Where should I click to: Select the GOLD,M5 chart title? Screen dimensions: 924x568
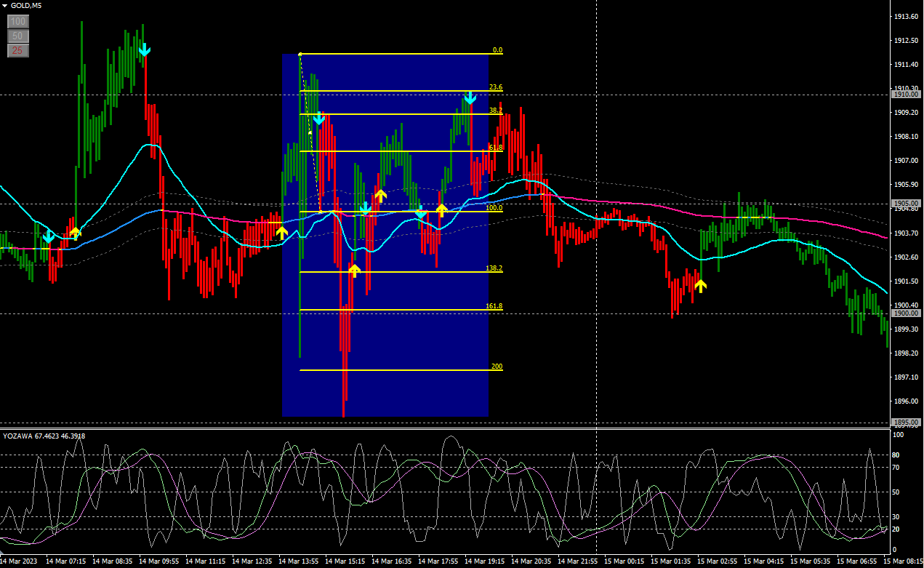(x=26, y=6)
